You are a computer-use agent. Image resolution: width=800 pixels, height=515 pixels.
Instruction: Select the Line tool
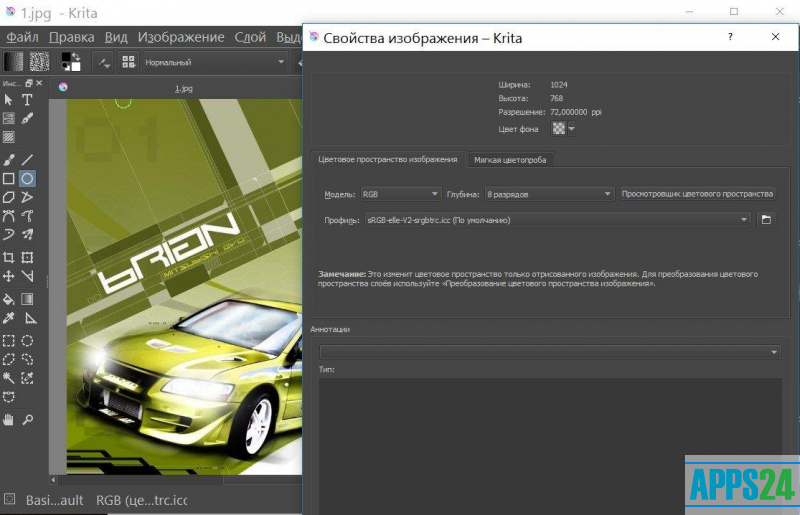27,160
